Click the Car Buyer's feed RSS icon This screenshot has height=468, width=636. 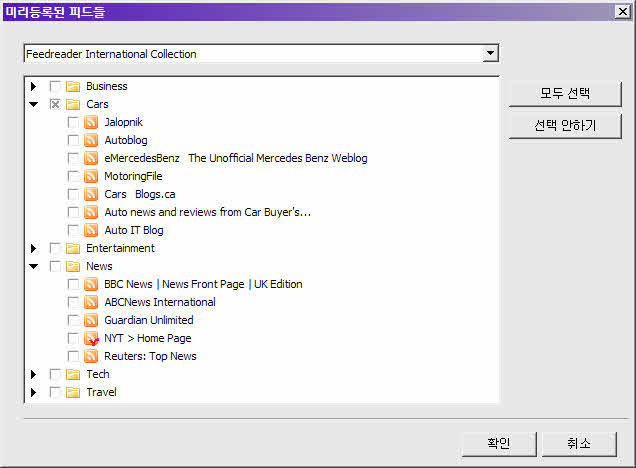pyautogui.click(x=91, y=212)
